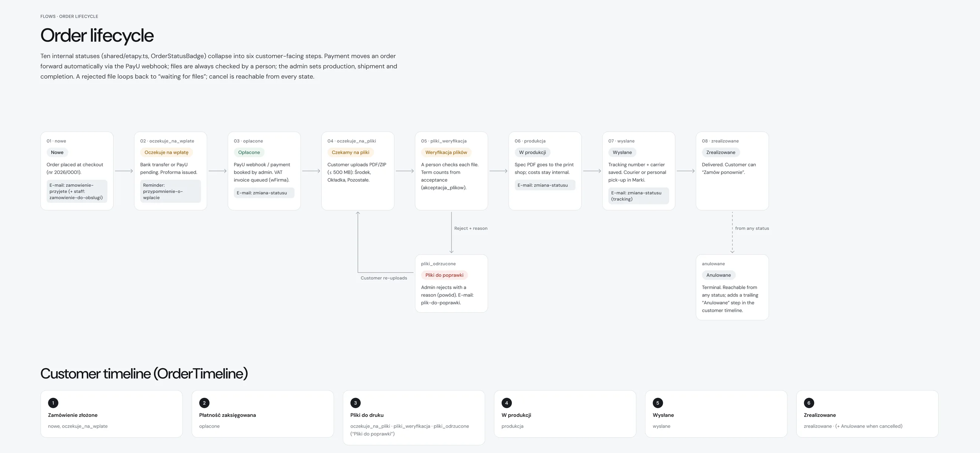Screen dimensions: 980x453
Task: Click the 'Wysłane' badge in card 07
Action: [x=622, y=153]
